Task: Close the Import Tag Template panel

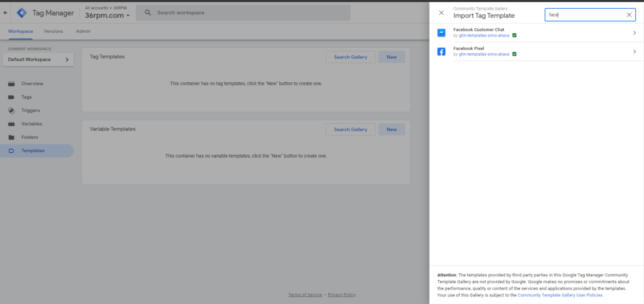Action: tap(441, 13)
